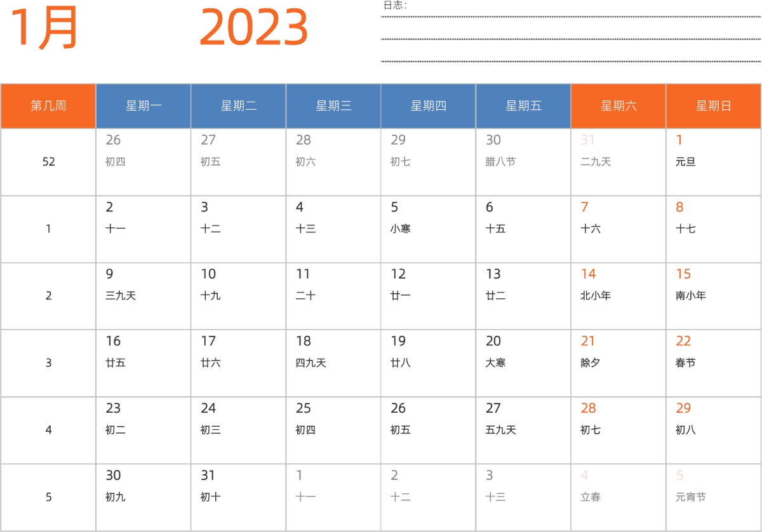Select January 13 labeled 廿二
The image size is (762, 532).
524,296
